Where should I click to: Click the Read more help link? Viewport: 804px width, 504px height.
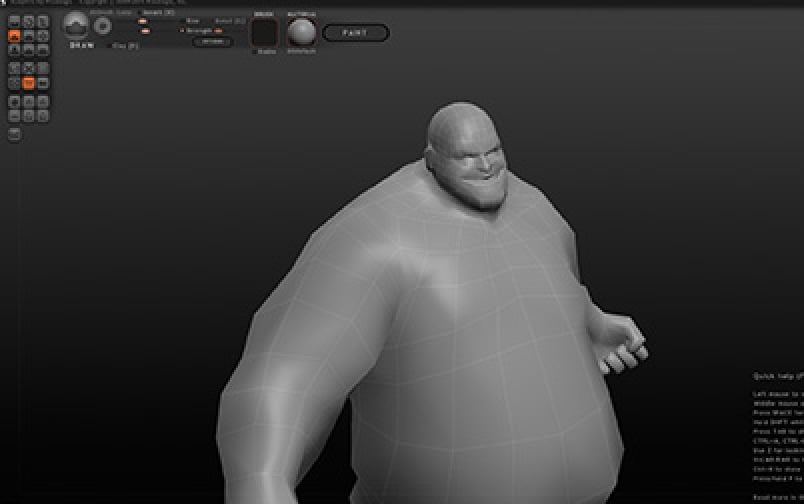(x=777, y=497)
